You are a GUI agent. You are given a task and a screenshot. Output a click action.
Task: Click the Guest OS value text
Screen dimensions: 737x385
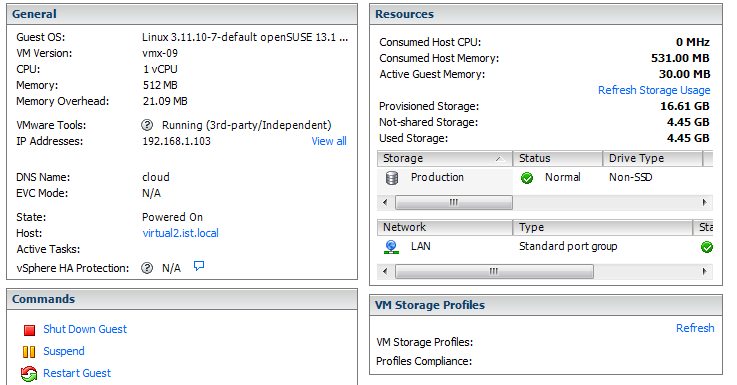pos(245,37)
